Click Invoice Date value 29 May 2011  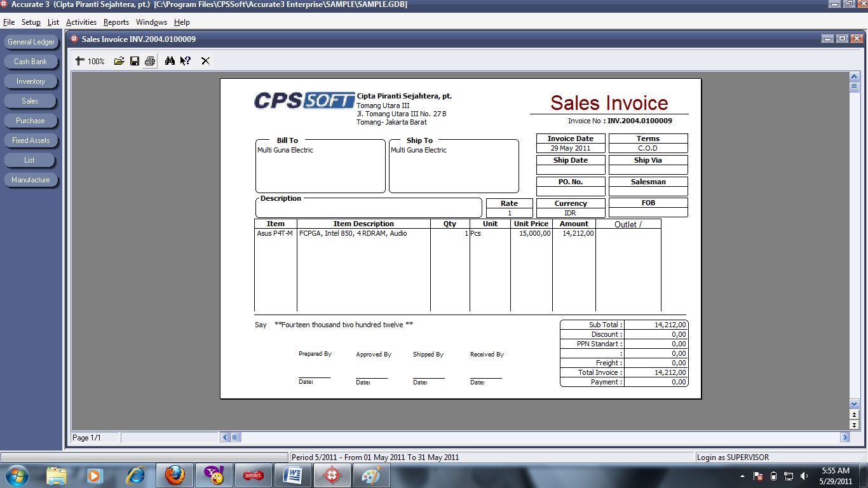[x=571, y=148]
